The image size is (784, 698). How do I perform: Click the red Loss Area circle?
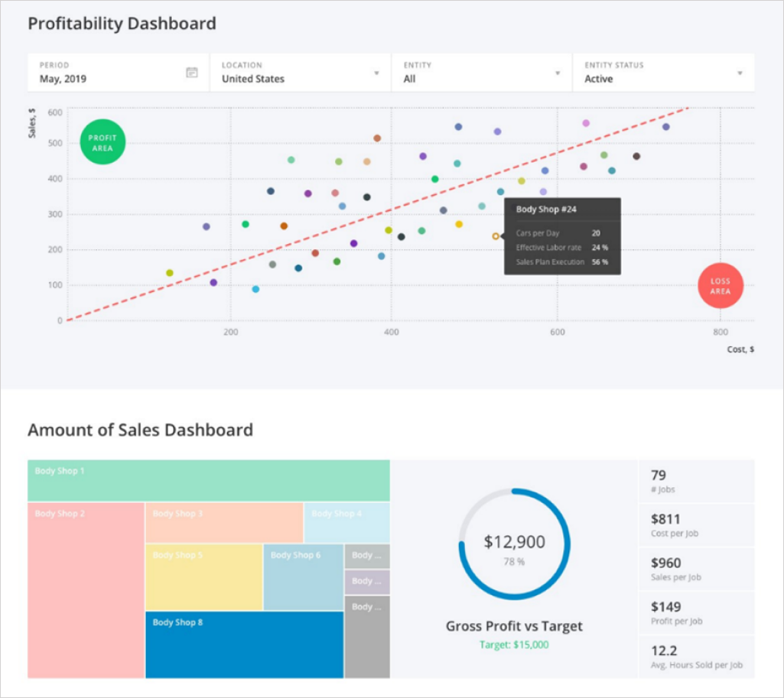click(721, 286)
